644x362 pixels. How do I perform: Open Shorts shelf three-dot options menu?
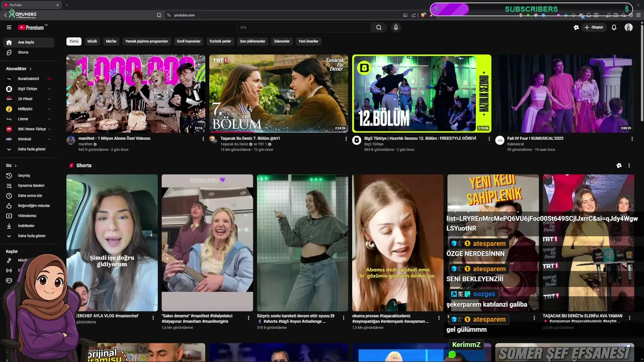click(629, 165)
